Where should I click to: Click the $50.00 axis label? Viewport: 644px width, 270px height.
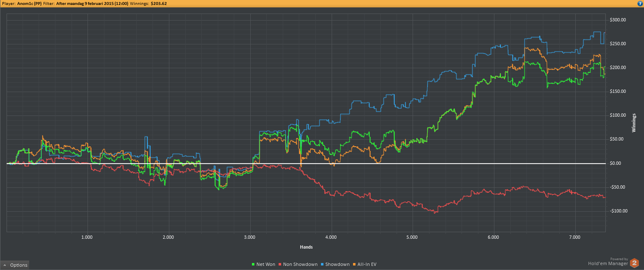click(x=618, y=139)
